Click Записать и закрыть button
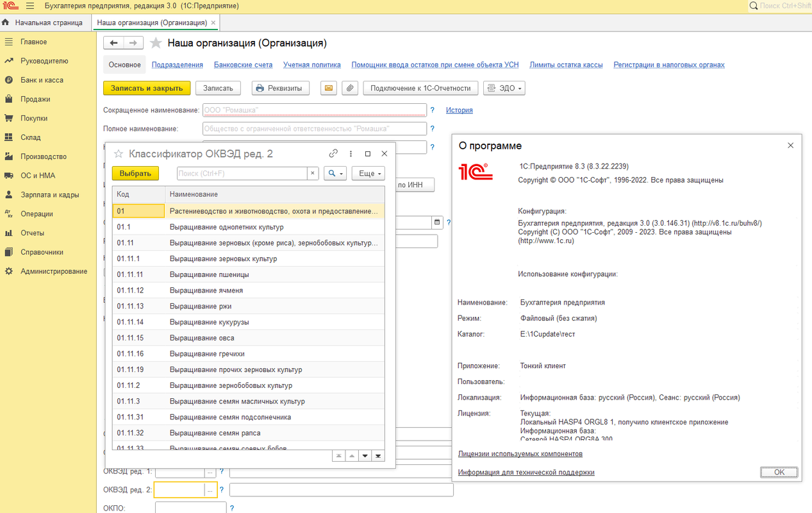 click(147, 88)
